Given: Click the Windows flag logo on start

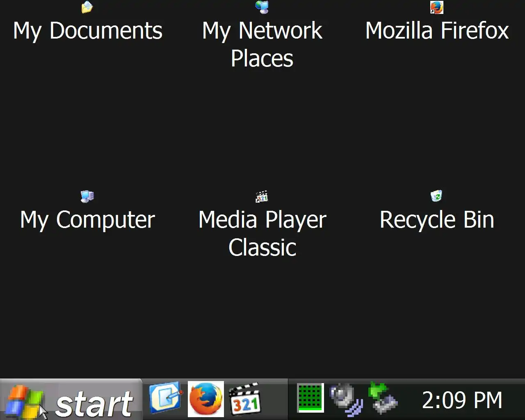Looking at the screenshot, I should [x=25, y=401].
